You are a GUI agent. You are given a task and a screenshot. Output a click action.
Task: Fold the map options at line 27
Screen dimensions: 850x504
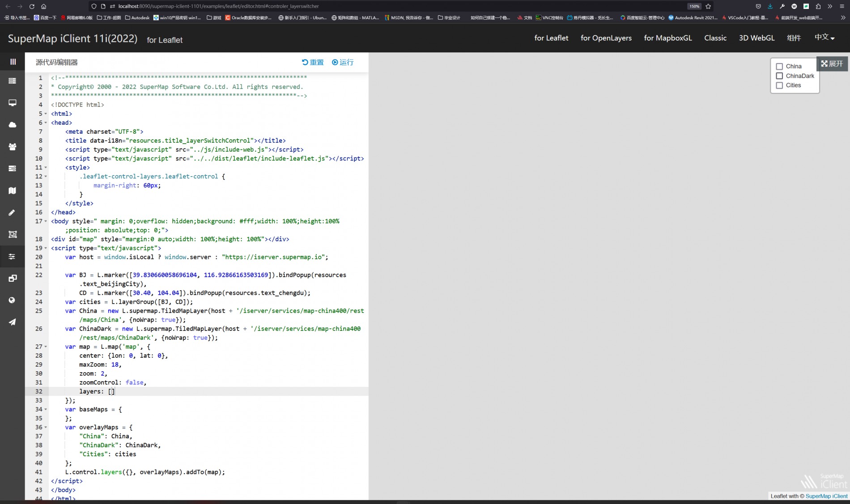click(x=46, y=347)
